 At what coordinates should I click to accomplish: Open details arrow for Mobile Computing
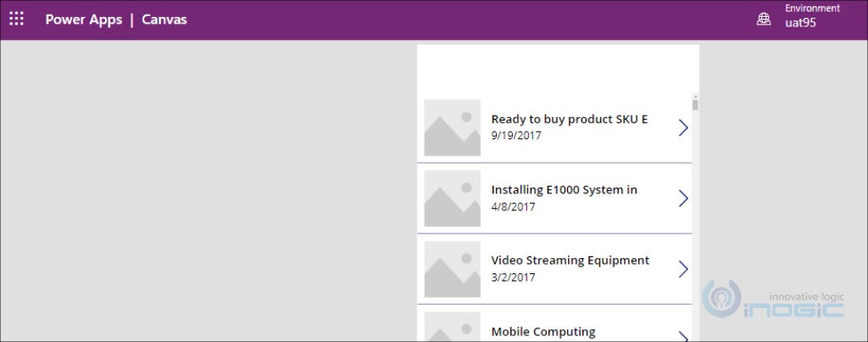point(684,336)
